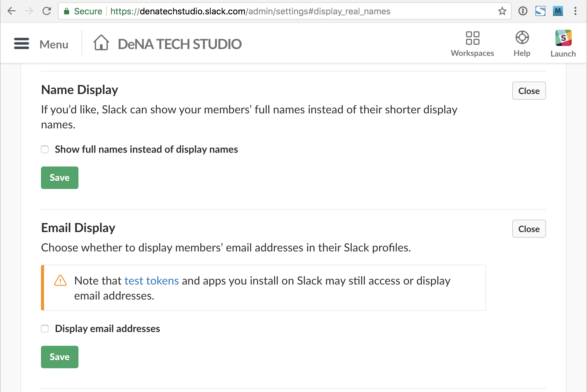Open the test tokens link
The image size is (587, 392).
(152, 280)
